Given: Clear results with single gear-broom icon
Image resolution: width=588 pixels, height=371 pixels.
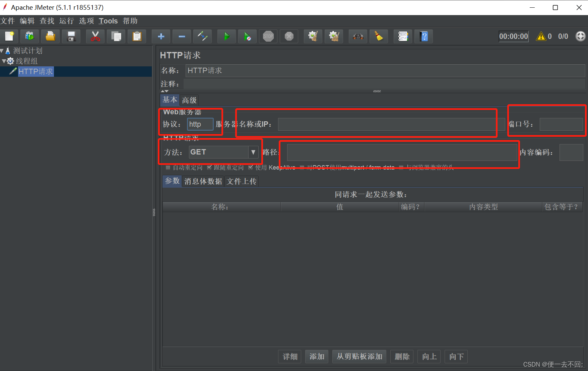Looking at the screenshot, I should [x=313, y=36].
